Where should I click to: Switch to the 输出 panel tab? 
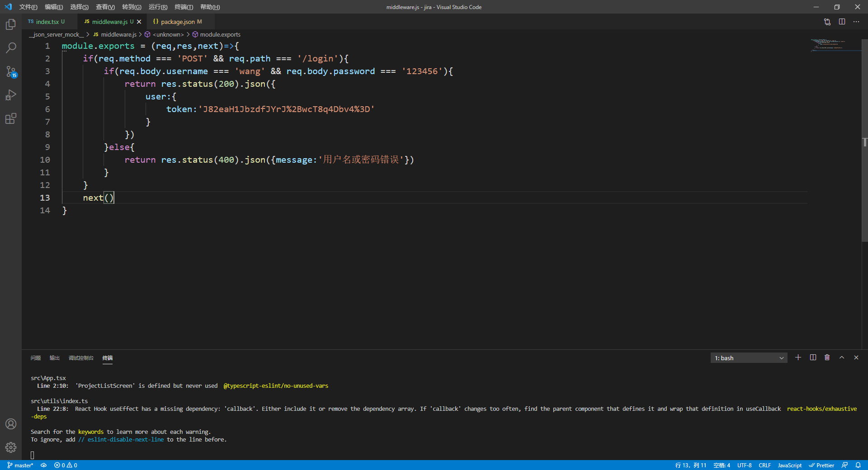pyautogui.click(x=55, y=358)
